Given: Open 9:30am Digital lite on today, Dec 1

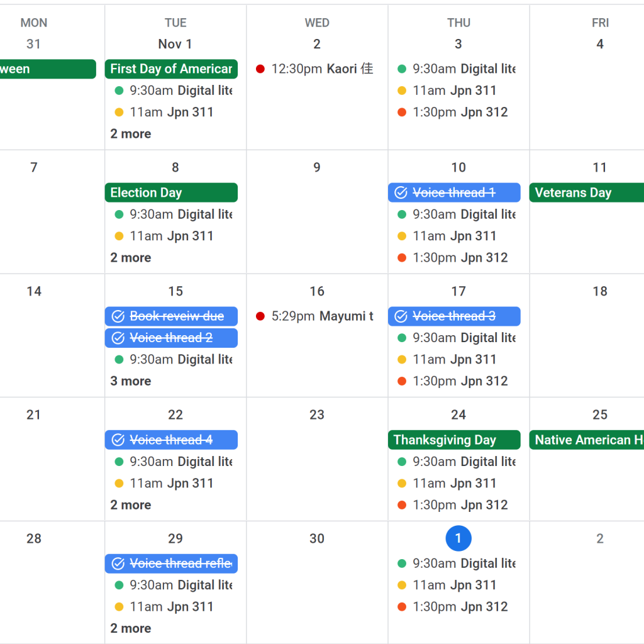Looking at the screenshot, I should tap(457, 563).
